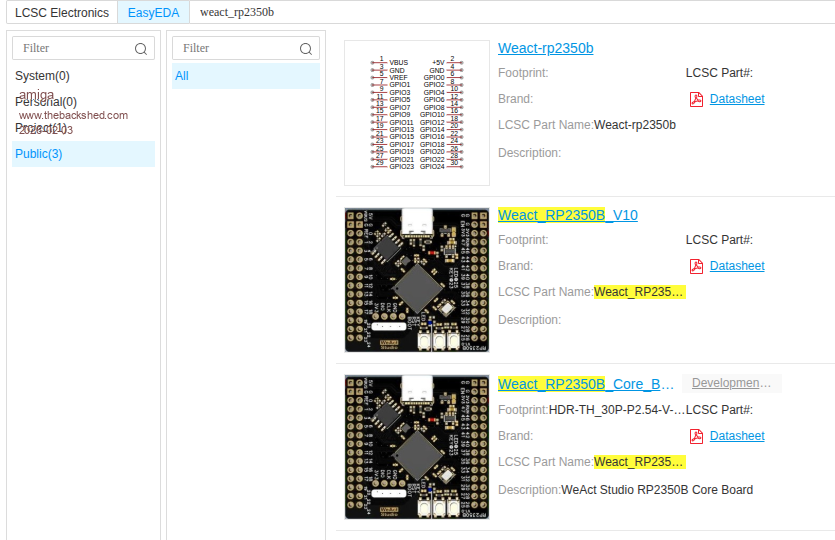The image size is (835, 540).
Task: Click the PDF icon for Weact_RP2350B_Core_B entry
Action: tap(696, 436)
